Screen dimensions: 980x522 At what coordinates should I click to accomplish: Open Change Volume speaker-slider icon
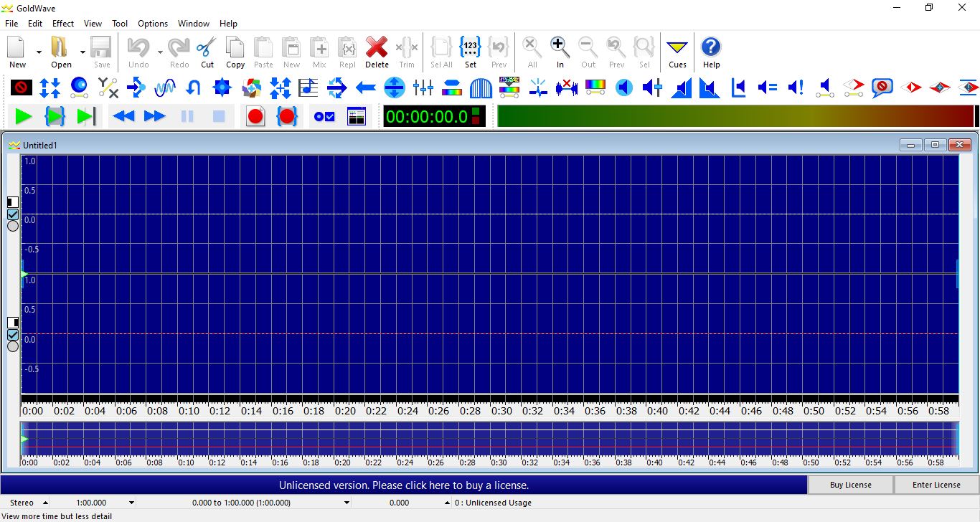pyautogui.click(x=653, y=88)
